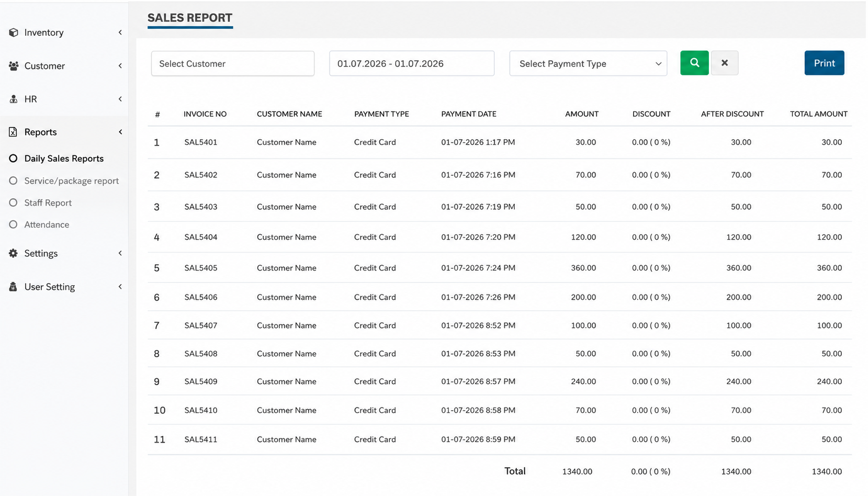Image resolution: width=868 pixels, height=496 pixels.
Task: Click the AMOUNT column header
Action: 582,114
